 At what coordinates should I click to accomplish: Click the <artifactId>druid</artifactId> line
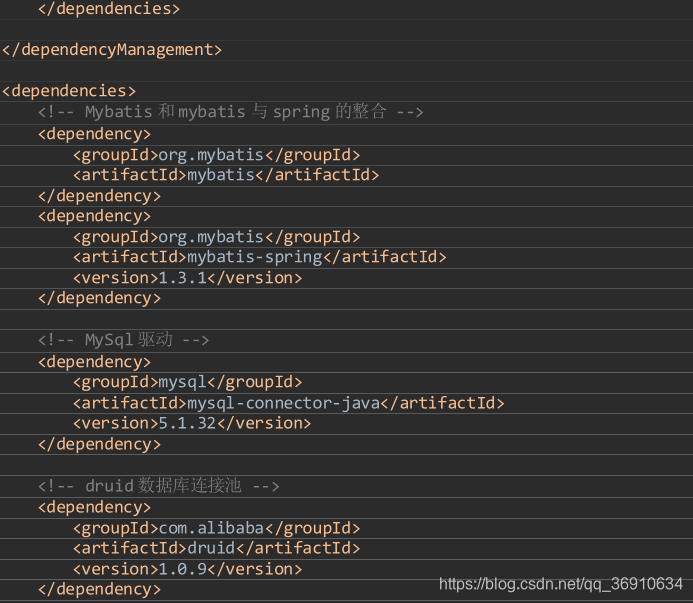[x=217, y=548]
